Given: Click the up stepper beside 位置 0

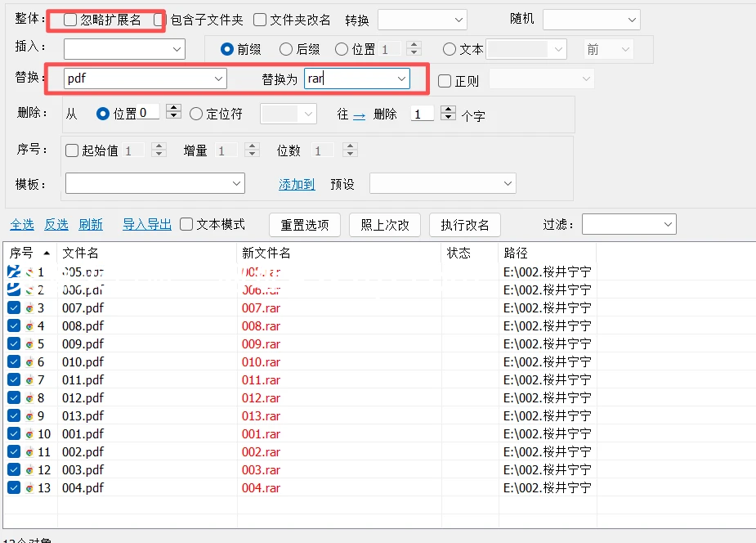Looking at the screenshot, I should click(172, 109).
